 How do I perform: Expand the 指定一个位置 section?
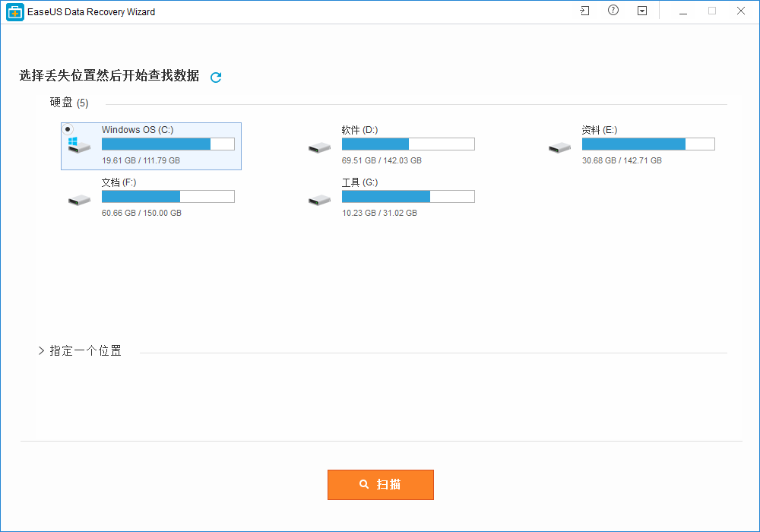click(x=42, y=351)
